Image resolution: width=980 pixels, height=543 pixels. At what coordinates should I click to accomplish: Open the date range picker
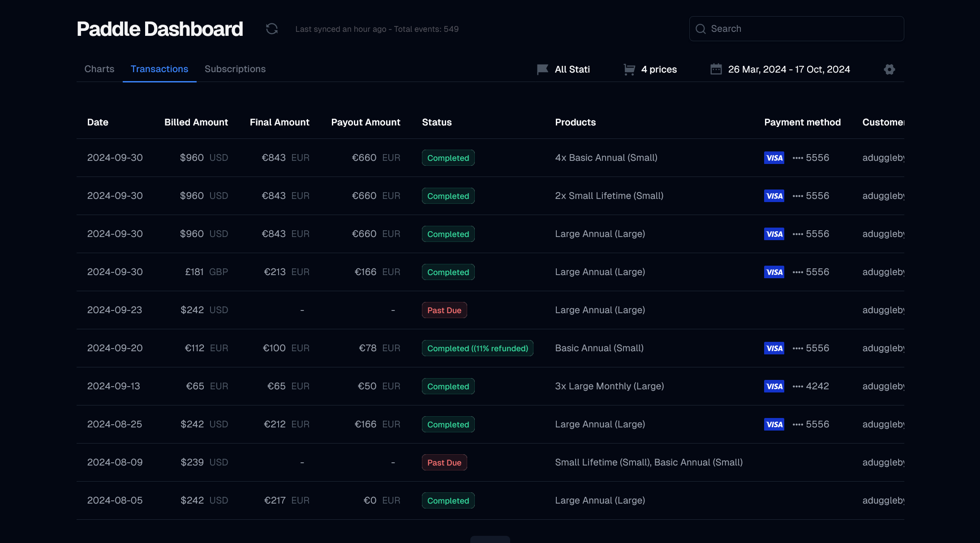click(780, 69)
